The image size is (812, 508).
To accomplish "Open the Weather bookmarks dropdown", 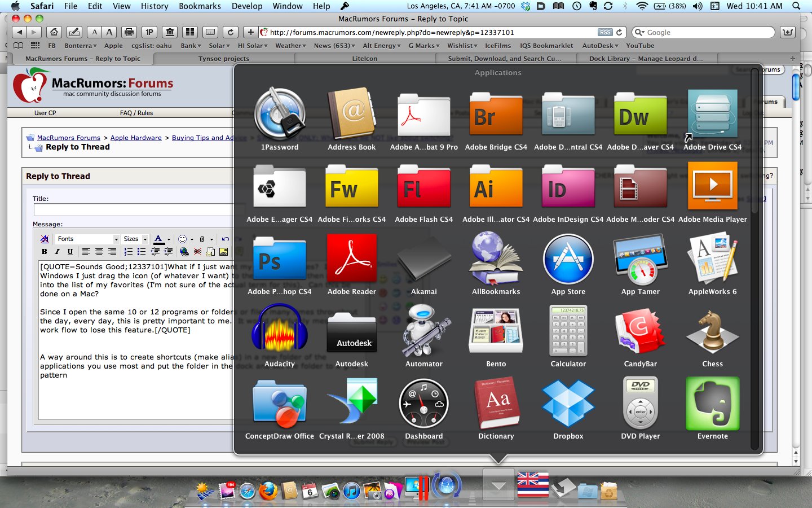I will coord(290,46).
